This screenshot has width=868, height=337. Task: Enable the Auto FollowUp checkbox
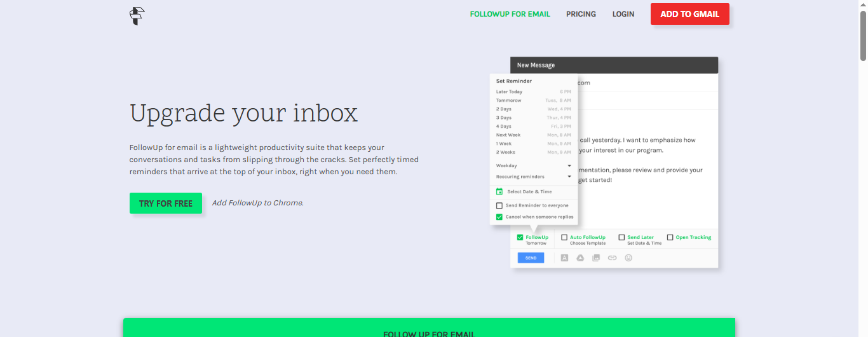click(564, 237)
